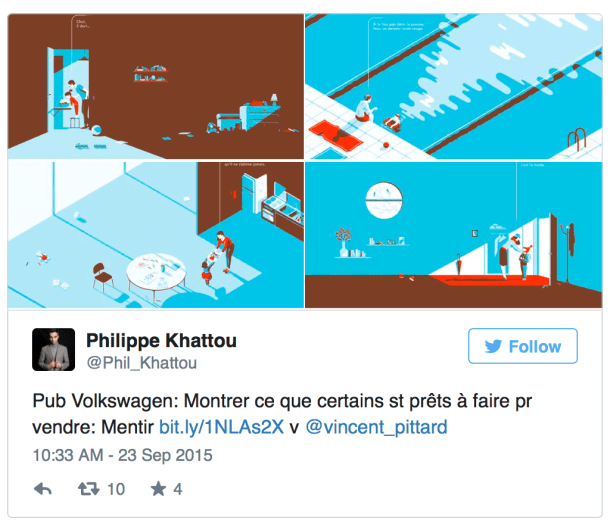610x524 pixels.
Task: Click the reply arrow icon
Action: point(43,489)
